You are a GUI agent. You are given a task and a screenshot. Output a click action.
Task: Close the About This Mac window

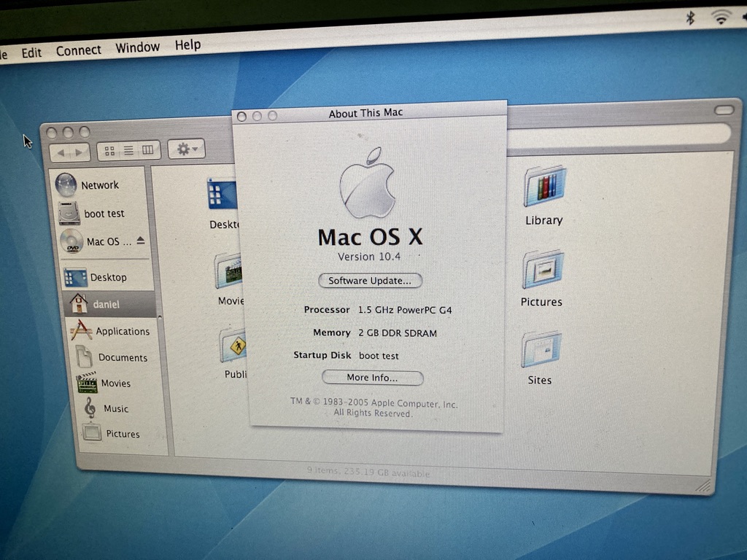point(241,117)
